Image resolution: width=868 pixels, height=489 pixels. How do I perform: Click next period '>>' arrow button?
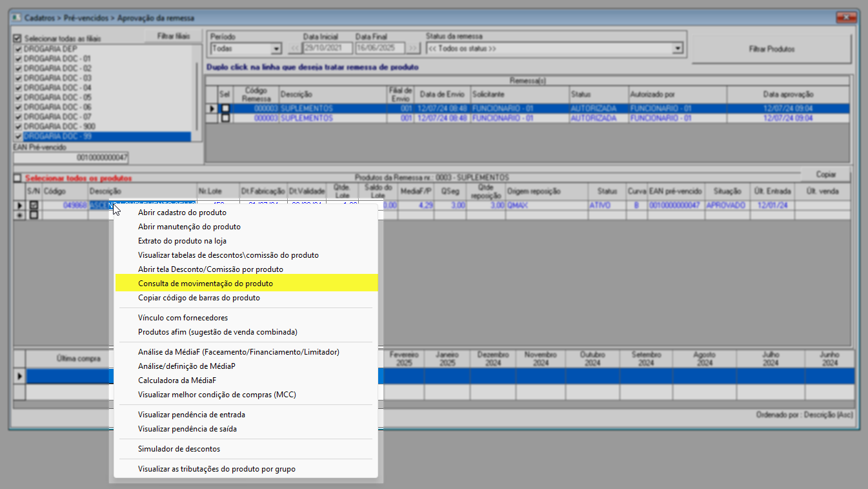(413, 48)
